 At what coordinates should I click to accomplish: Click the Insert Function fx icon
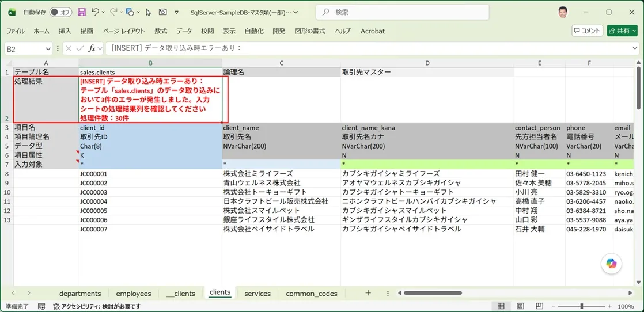[x=92, y=48]
